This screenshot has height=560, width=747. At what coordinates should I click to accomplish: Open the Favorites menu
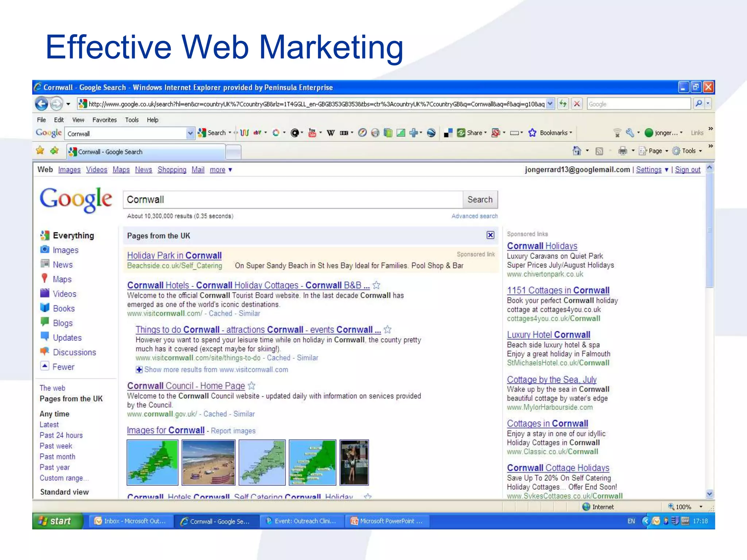(104, 120)
